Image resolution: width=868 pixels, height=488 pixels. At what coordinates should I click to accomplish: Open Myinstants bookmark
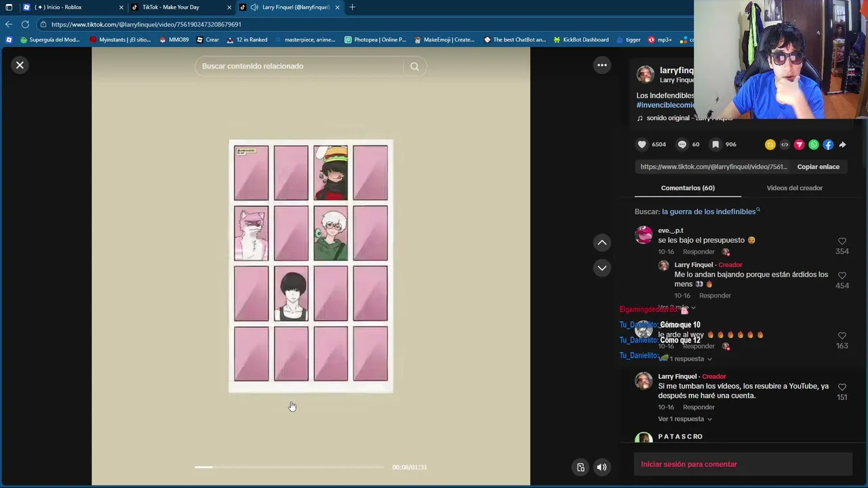click(x=120, y=40)
